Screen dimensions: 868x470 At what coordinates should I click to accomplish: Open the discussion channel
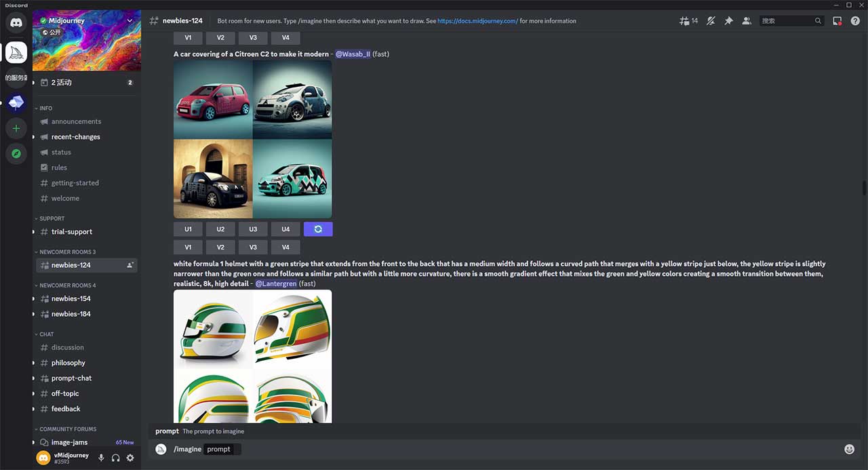point(87,347)
